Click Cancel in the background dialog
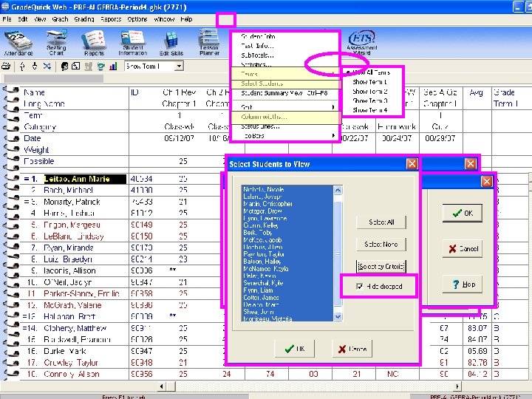This screenshot has height=399, width=532. (463, 249)
